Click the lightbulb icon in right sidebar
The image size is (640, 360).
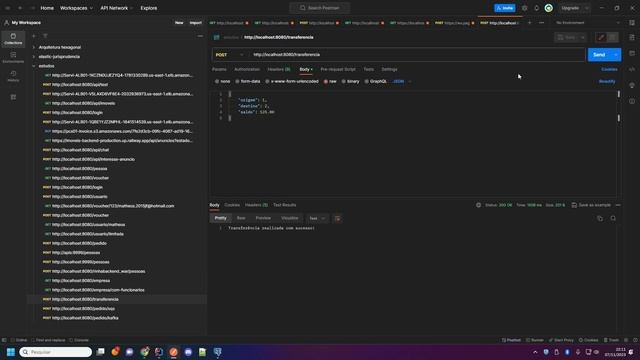coord(632,85)
